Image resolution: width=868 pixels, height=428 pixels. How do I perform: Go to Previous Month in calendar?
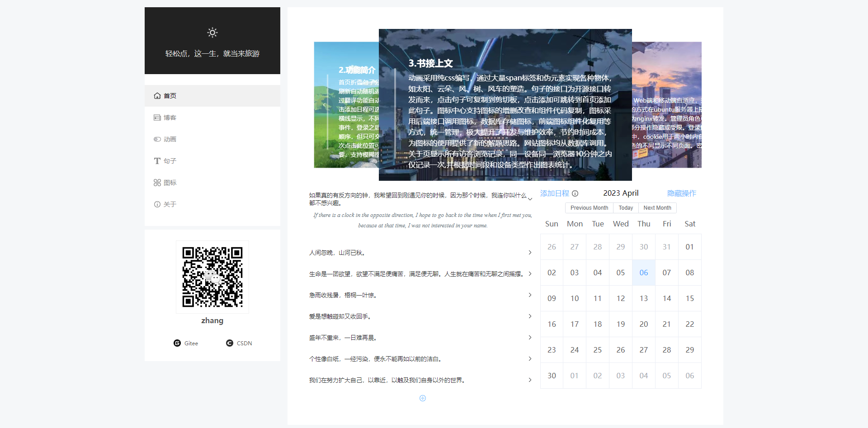click(589, 208)
